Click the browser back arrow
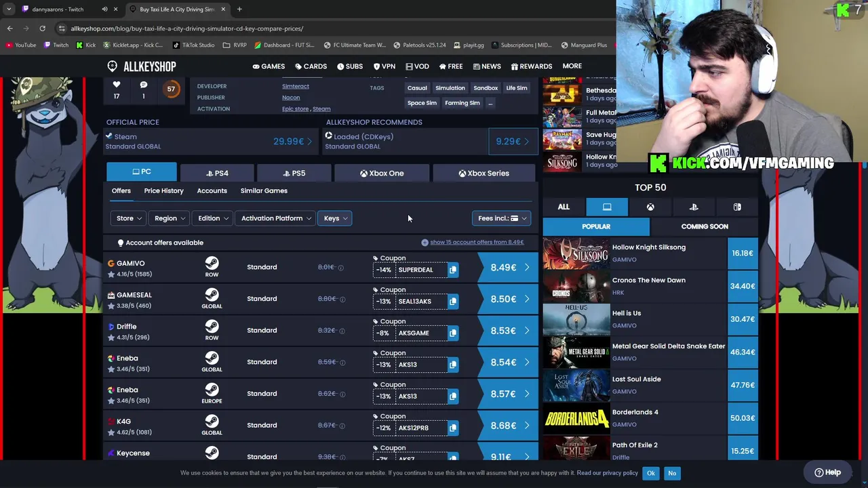The width and height of the screenshot is (868, 488). (9, 28)
